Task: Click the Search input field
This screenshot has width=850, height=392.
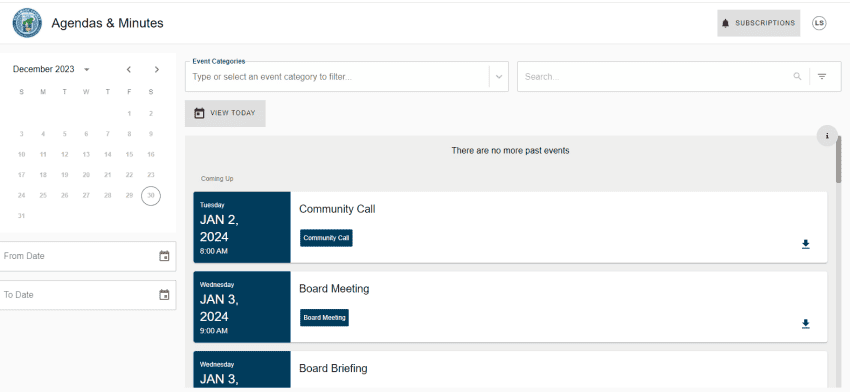Action: click(656, 76)
